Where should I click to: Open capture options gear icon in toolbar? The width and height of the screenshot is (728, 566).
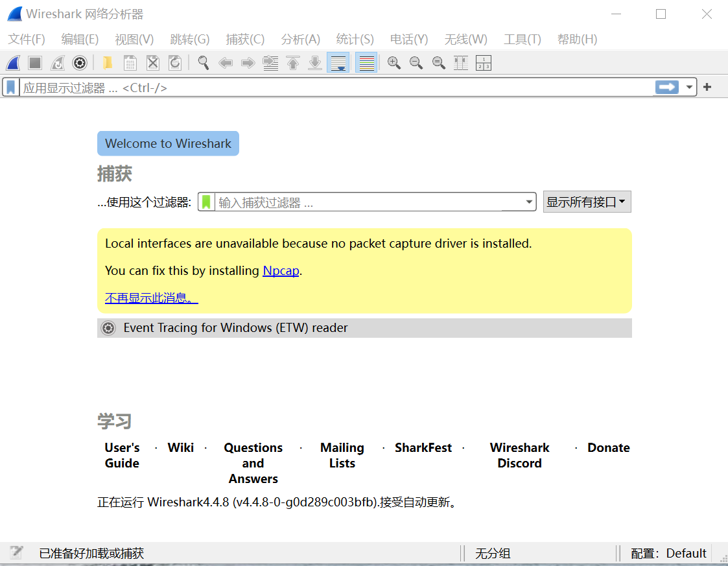80,63
